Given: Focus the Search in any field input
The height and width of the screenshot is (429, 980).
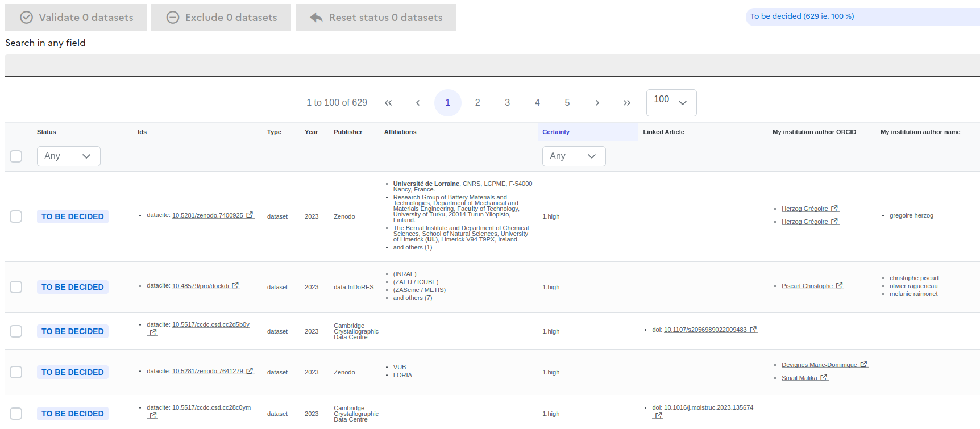Looking at the screenshot, I should pyautogui.click(x=492, y=65).
